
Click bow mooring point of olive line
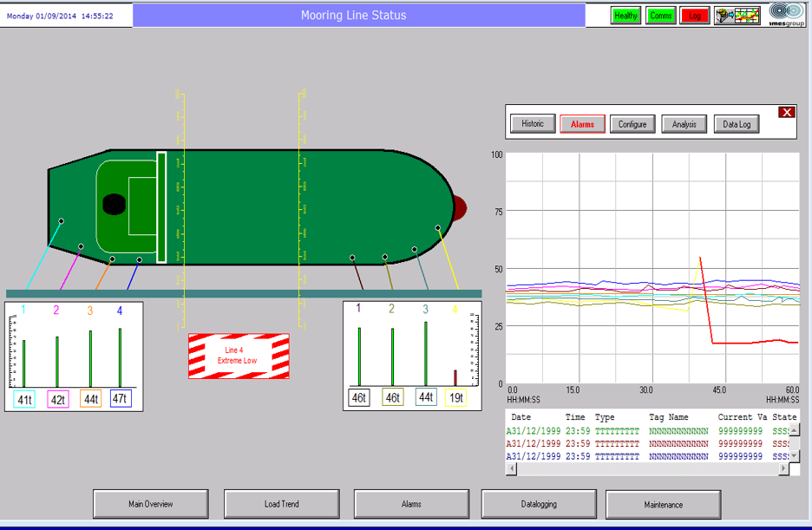tap(385, 257)
